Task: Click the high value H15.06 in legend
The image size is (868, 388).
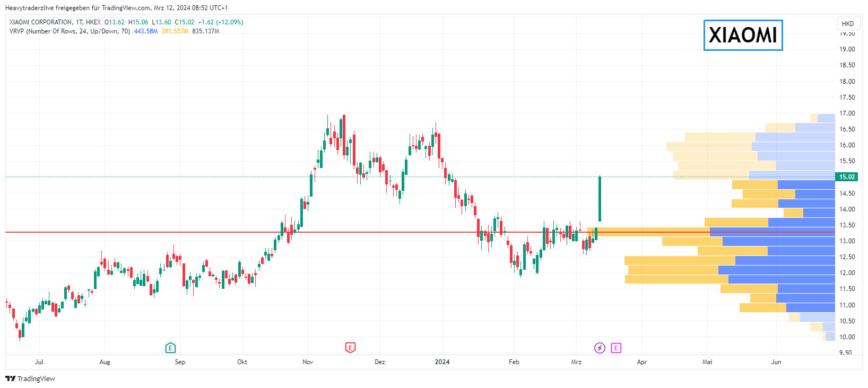Action: tap(138, 22)
